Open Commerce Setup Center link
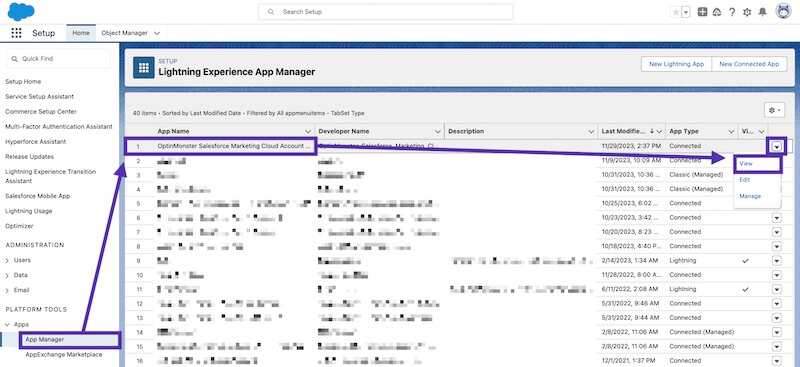This screenshot has height=367, width=800. [x=41, y=111]
